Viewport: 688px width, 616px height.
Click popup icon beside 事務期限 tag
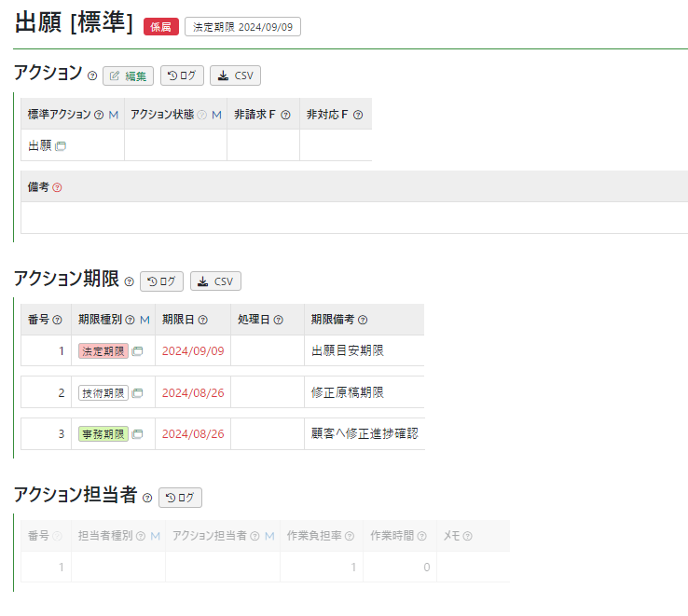[x=137, y=434]
